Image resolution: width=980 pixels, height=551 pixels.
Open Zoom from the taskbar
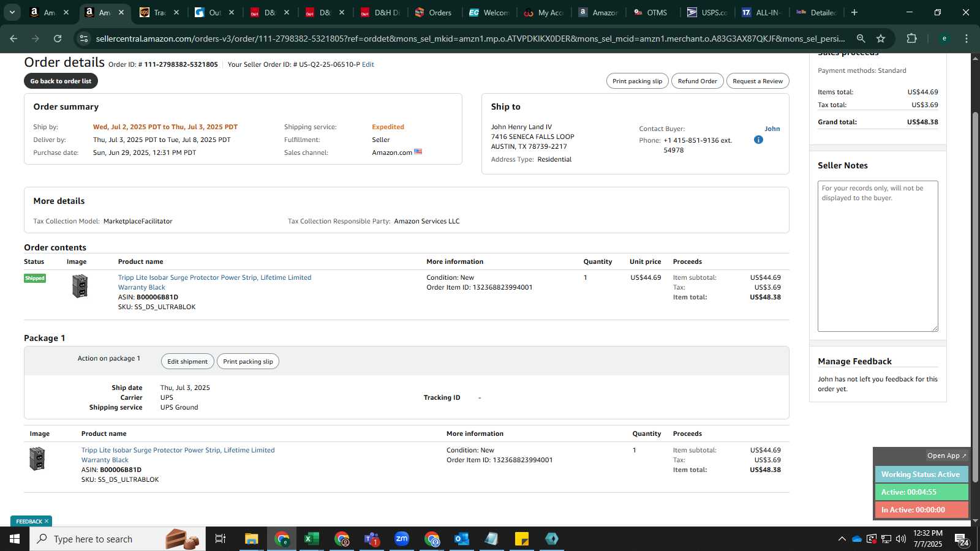pos(402,539)
